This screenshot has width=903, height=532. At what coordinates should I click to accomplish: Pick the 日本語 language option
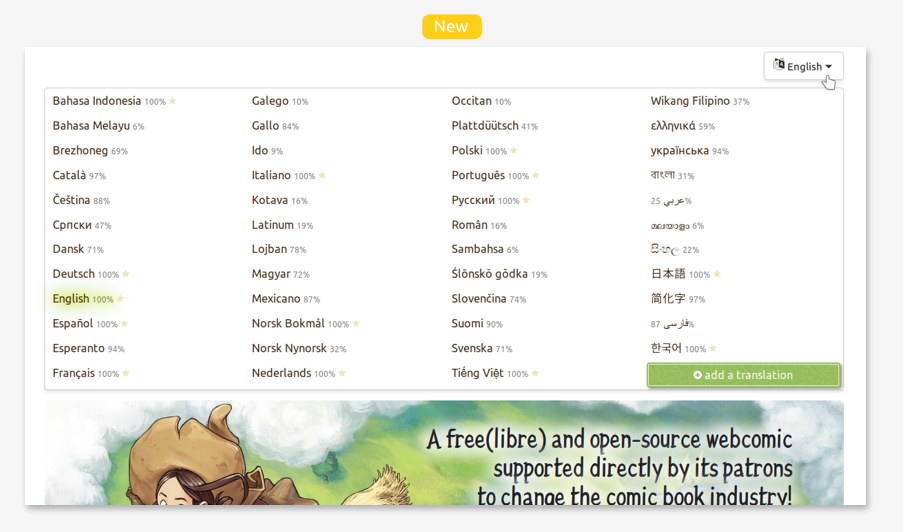668,274
